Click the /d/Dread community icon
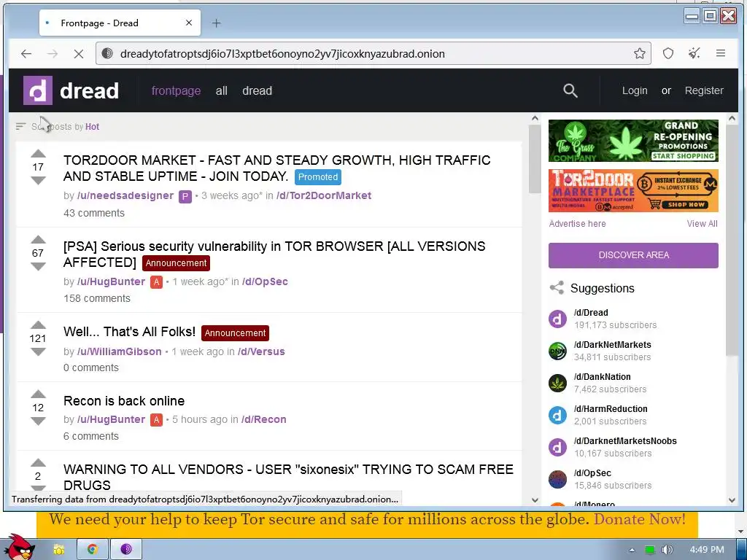The height and width of the screenshot is (560, 747). 557,319
